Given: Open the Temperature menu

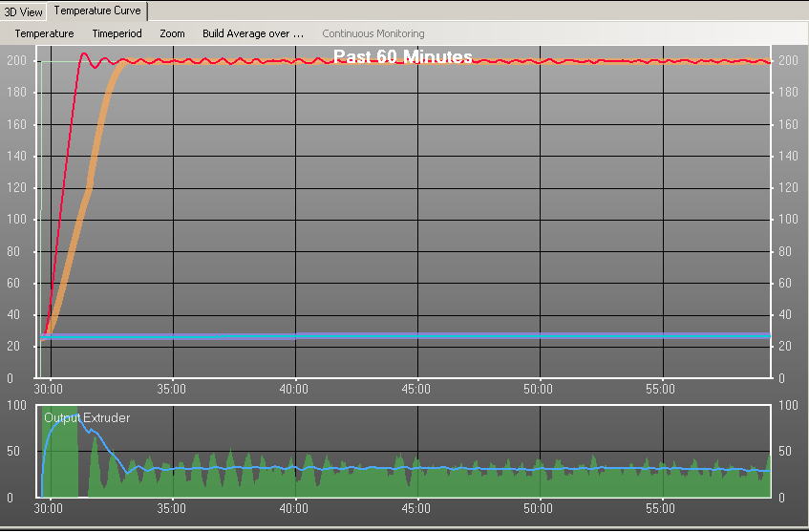Looking at the screenshot, I should click(x=44, y=33).
